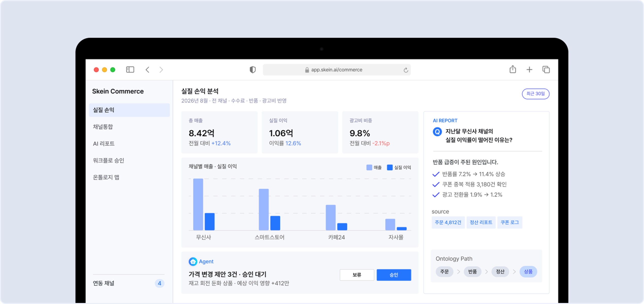
Task: Click the lock icon in address bar
Action: (x=307, y=70)
